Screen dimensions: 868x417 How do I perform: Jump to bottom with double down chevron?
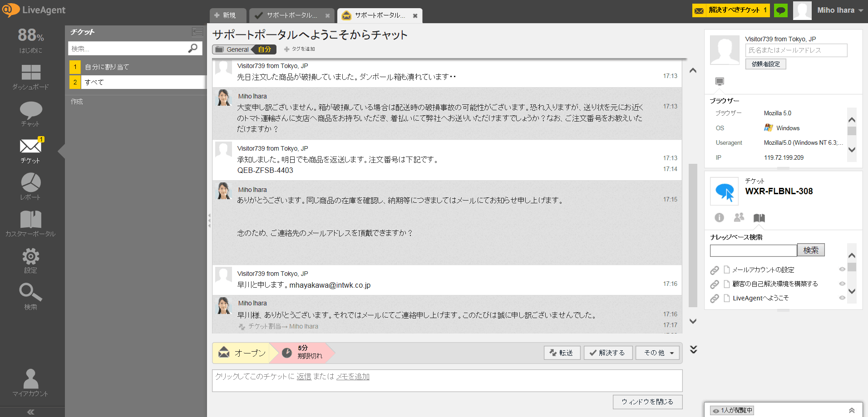693,349
